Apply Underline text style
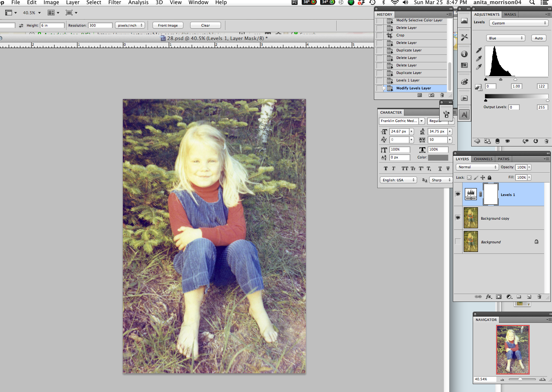Screen dimensions: 552x392 point(440,169)
